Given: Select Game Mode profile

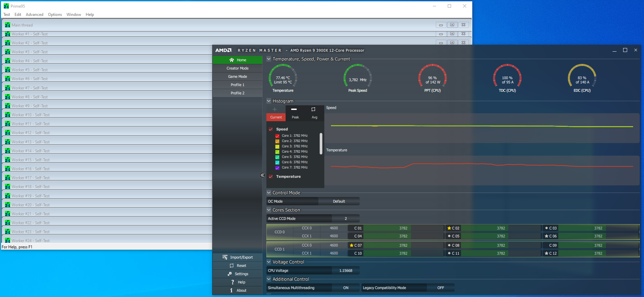Looking at the screenshot, I should click(x=237, y=76).
